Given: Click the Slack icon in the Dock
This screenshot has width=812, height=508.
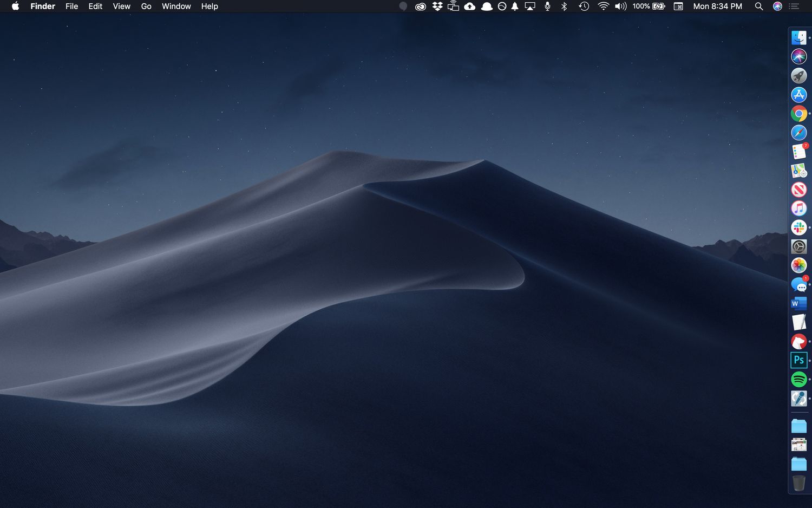Looking at the screenshot, I should 798,227.
